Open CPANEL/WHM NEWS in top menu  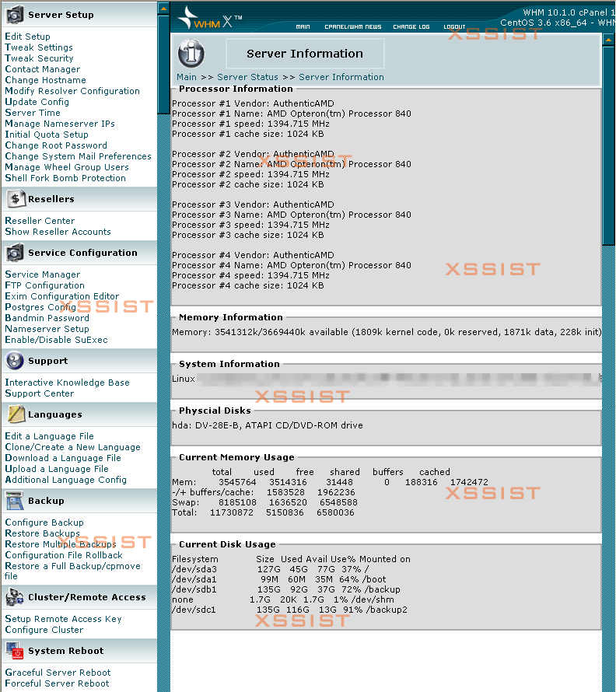(x=353, y=27)
